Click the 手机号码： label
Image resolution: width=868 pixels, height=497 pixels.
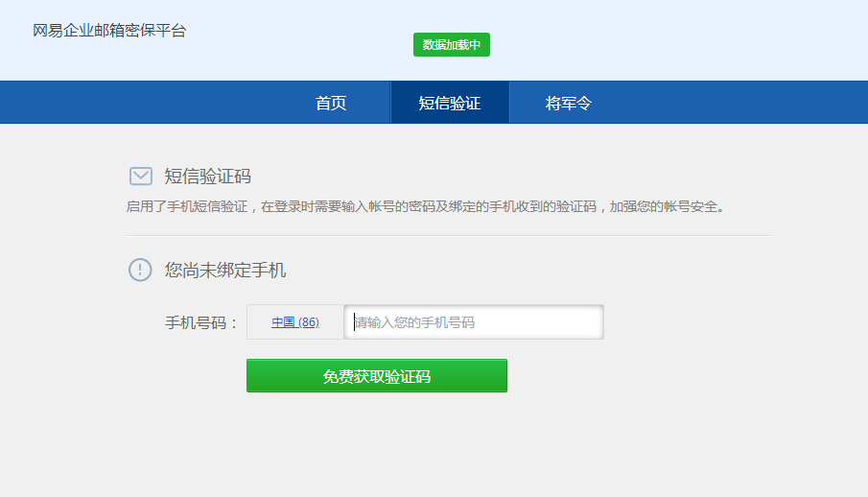coord(201,322)
